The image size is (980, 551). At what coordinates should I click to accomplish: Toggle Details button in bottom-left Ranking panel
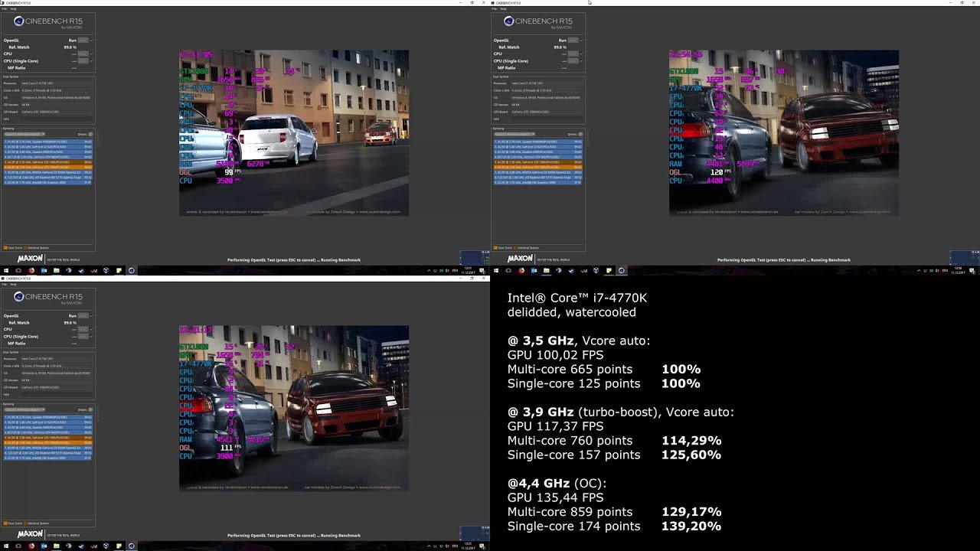click(90, 409)
